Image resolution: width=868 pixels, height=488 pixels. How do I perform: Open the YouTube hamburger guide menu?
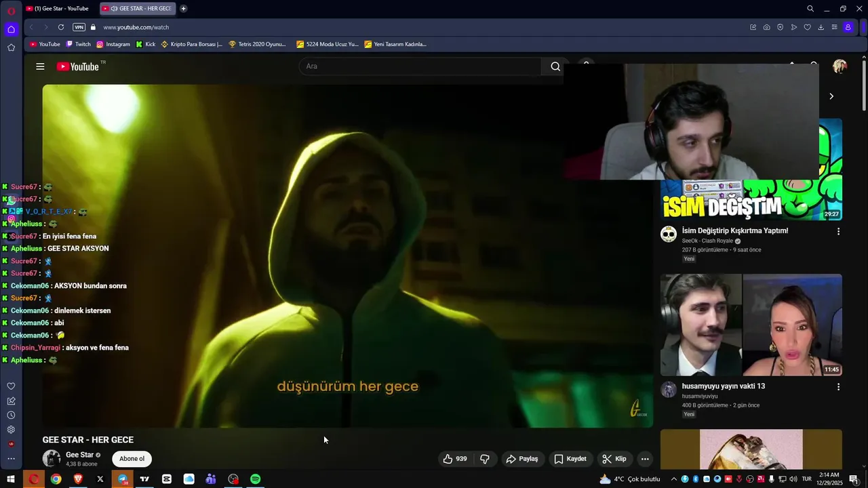point(40,66)
